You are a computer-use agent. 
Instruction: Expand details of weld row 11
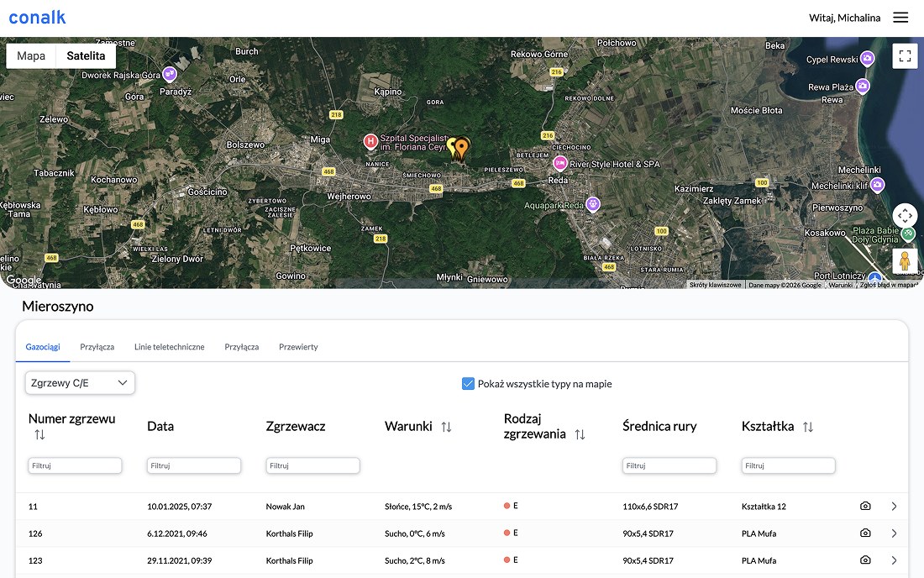tap(894, 506)
